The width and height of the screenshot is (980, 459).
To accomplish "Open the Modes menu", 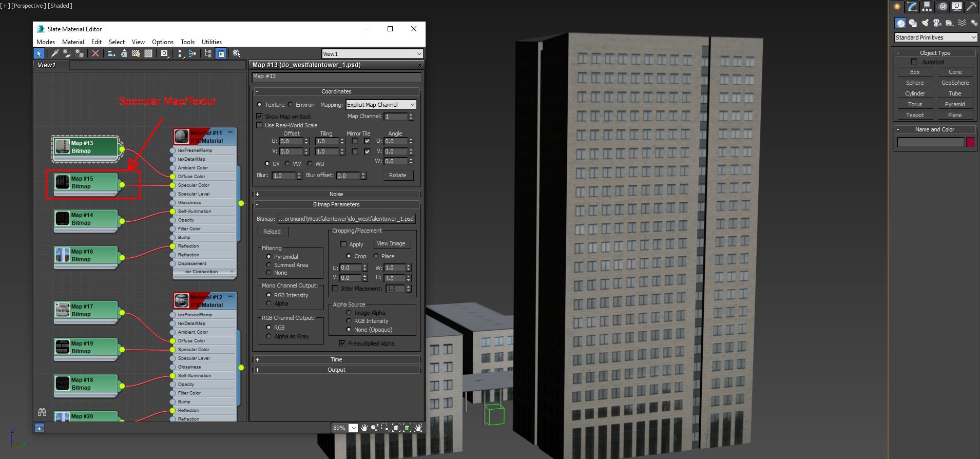I will point(46,42).
